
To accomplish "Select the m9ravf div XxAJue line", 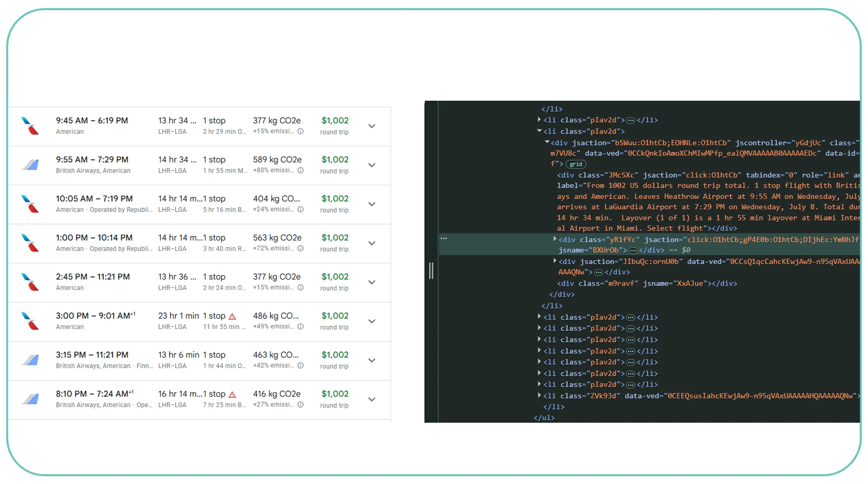I will [x=647, y=283].
